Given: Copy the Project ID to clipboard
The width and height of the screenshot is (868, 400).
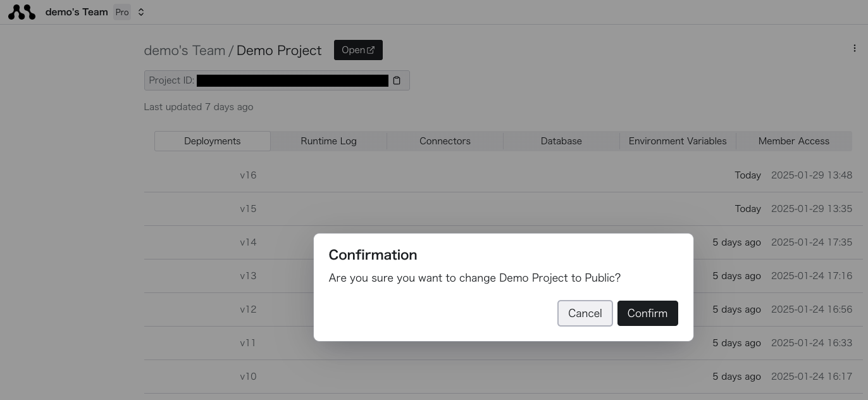Looking at the screenshot, I should 397,80.
